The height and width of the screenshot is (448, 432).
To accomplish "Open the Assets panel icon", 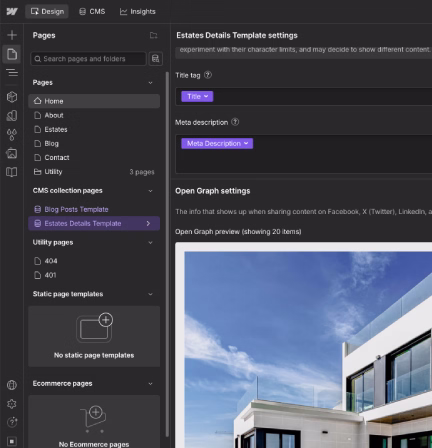I will click(x=12, y=153).
